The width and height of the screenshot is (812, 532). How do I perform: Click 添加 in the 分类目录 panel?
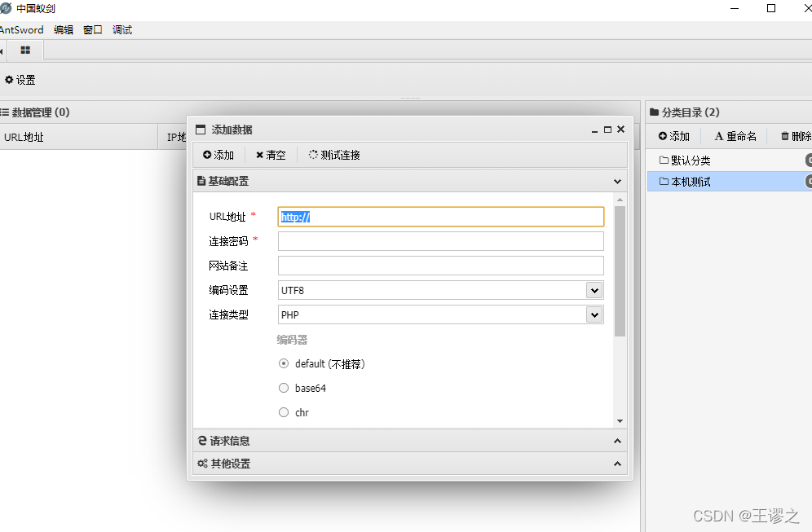(x=674, y=136)
